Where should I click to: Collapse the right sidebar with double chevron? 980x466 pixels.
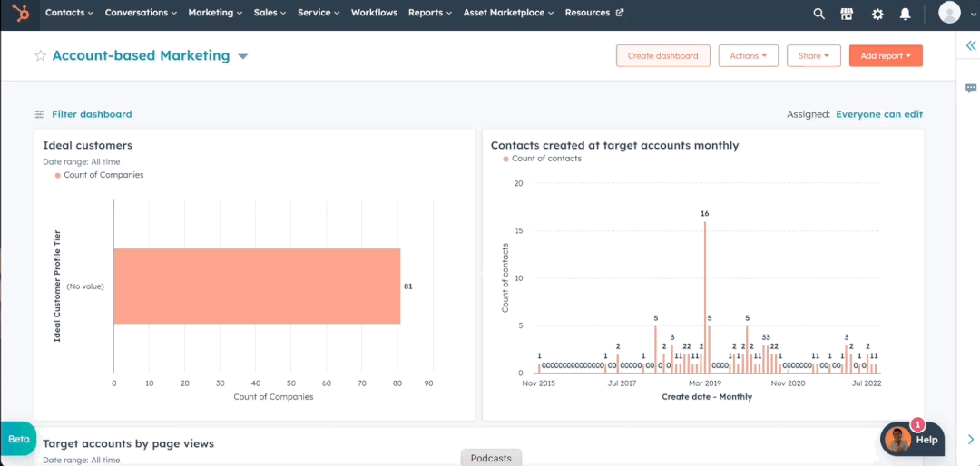click(x=971, y=45)
